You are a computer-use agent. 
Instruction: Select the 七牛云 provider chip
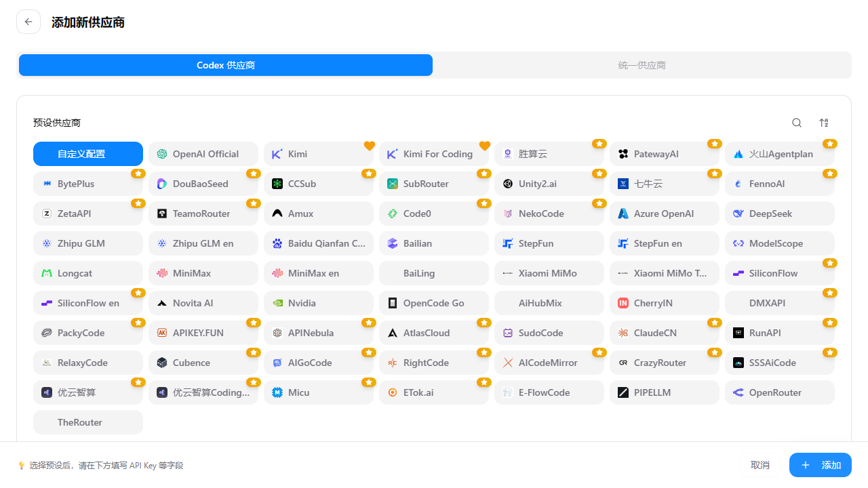coord(665,184)
